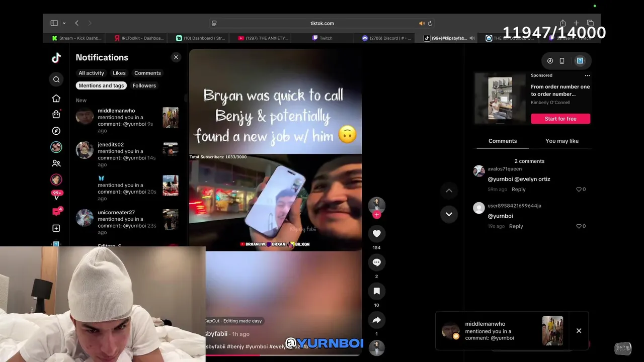Open middlemanwho's mention notification in list
The width and height of the screenshot is (644, 362).
(x=127, y=120)
